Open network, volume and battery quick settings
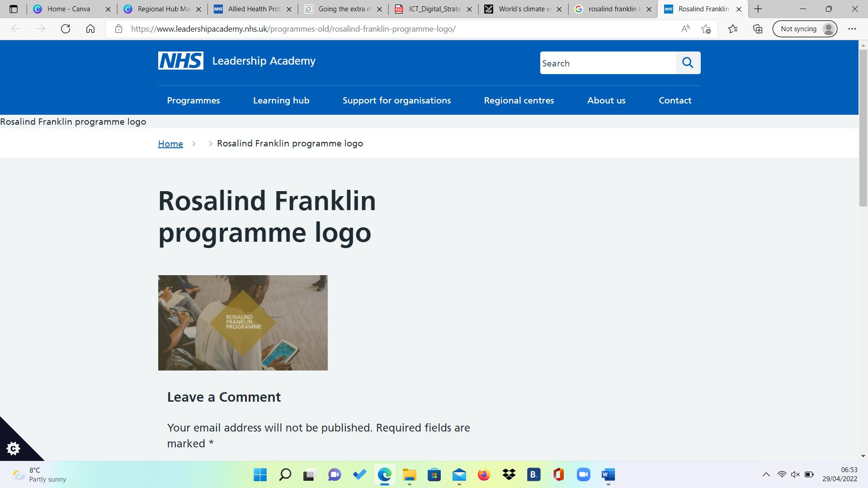Viewport: 868px width, 488px height. 795,474
